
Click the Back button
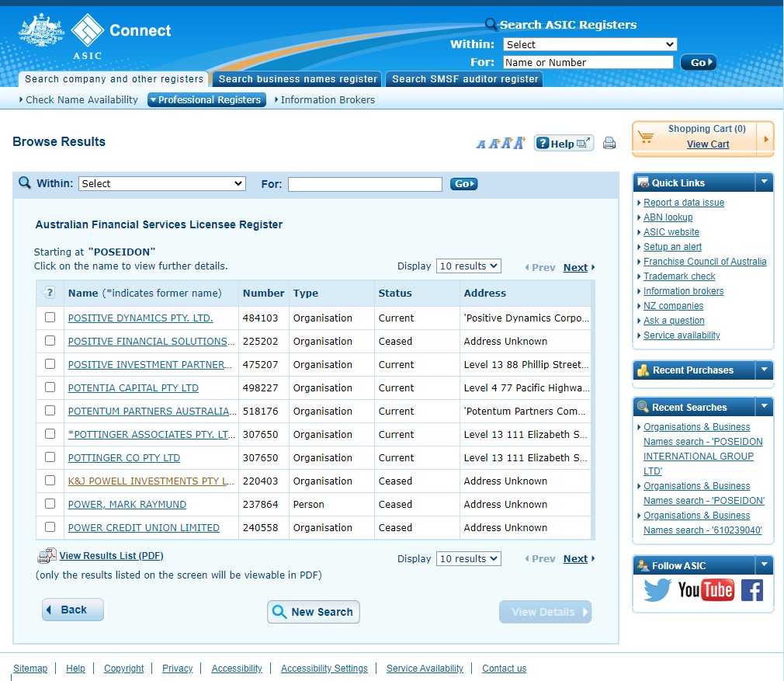click(x=73, y=610)
